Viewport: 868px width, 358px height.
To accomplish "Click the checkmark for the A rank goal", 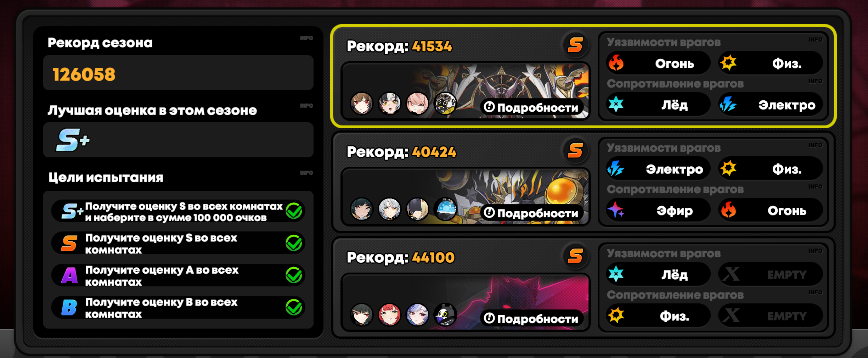I will (294, 275).
